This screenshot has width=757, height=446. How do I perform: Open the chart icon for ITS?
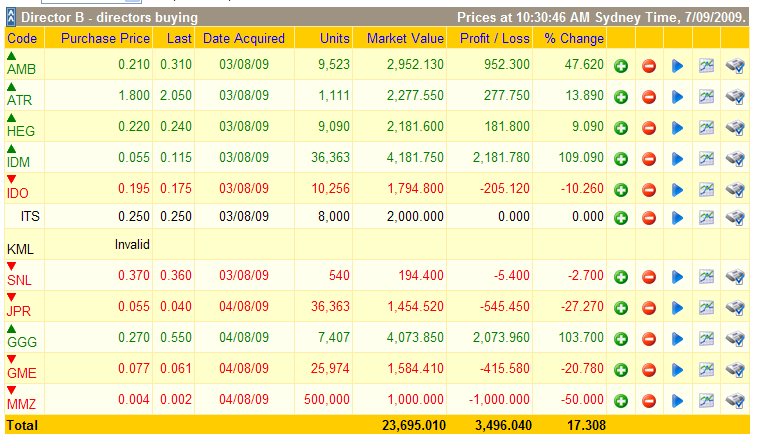click(706, 218)
